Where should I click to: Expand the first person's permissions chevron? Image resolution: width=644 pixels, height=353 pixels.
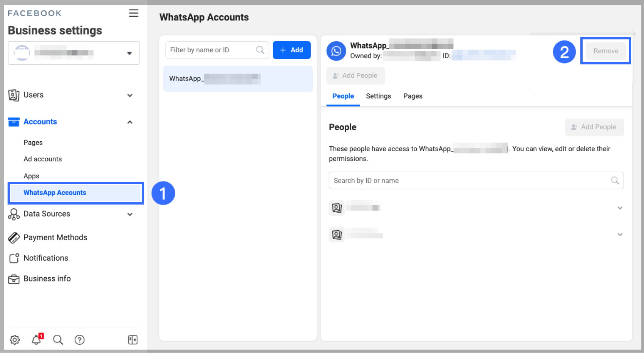pyautogui.click(x=620, y=208)
